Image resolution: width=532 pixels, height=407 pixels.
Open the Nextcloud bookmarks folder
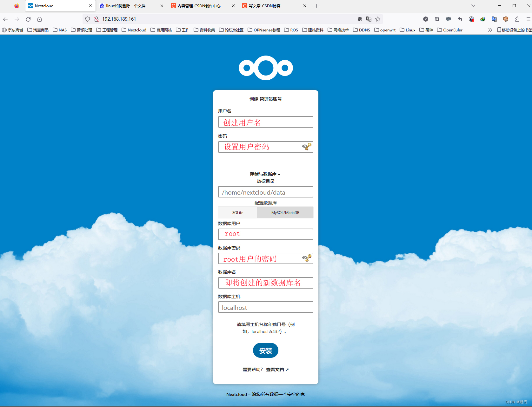pyautogui.click(x=134, y=30)
